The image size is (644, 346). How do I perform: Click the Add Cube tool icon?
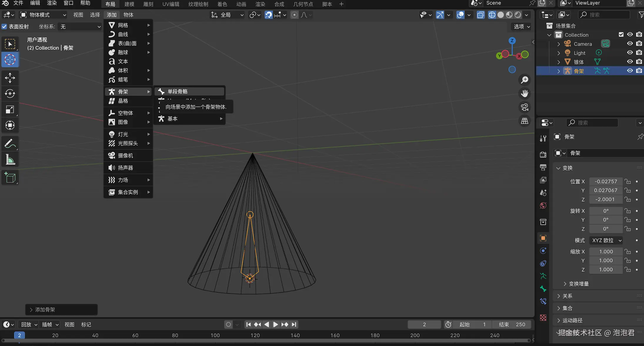(10, 178)
